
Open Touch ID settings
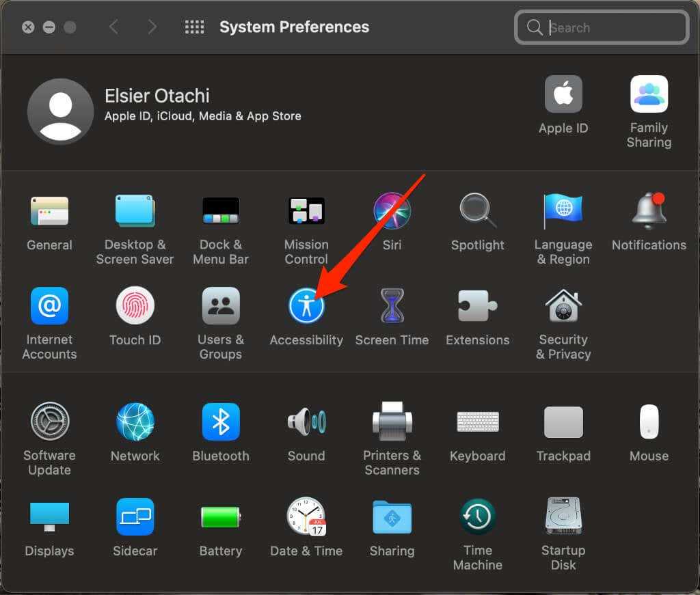135,306
